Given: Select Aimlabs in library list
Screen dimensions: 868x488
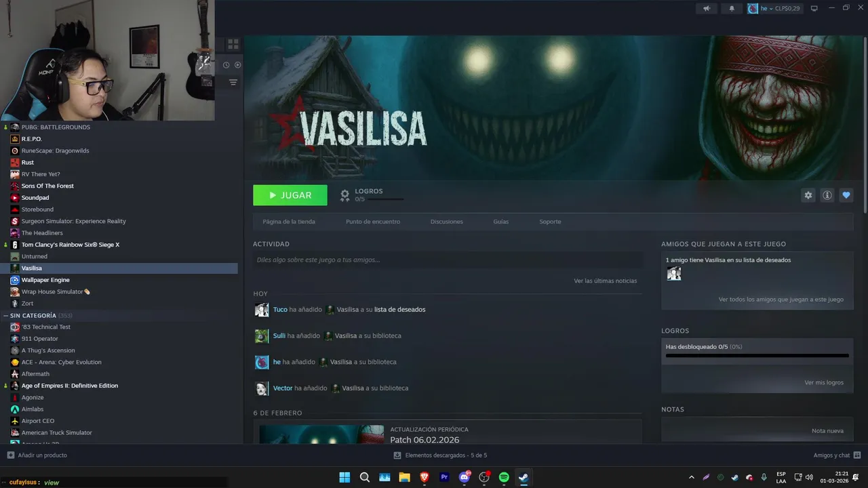Looking at the screenshot, I should (33, 409).
